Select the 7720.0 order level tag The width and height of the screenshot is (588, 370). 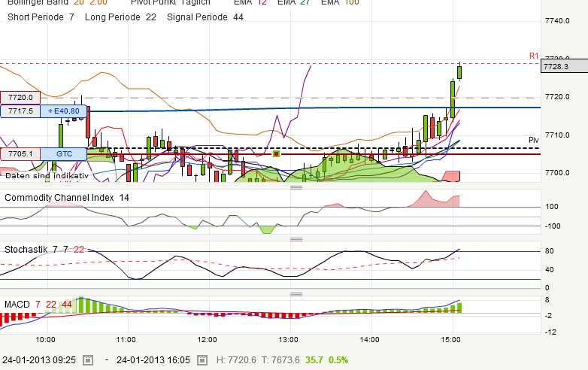20,98
